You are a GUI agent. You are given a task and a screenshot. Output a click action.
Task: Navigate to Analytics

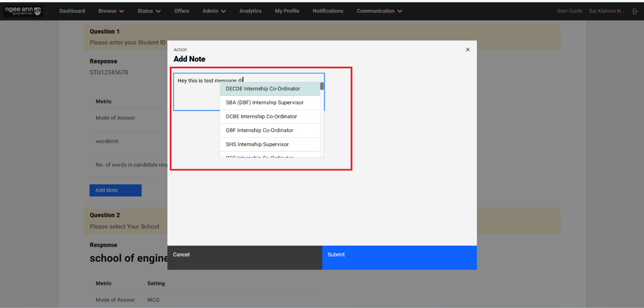click(x=250, y=11)
